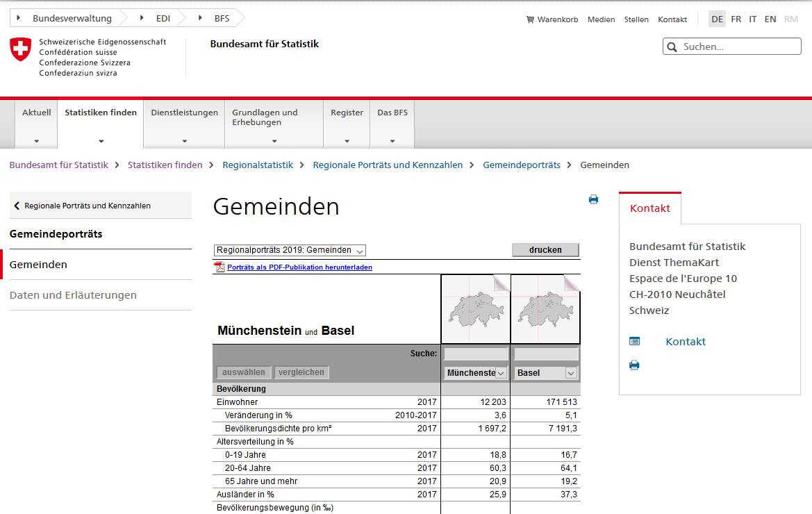
Task: Open the Porträts als PDF-Publikation herunterladen link
Action: pos(299,267)
